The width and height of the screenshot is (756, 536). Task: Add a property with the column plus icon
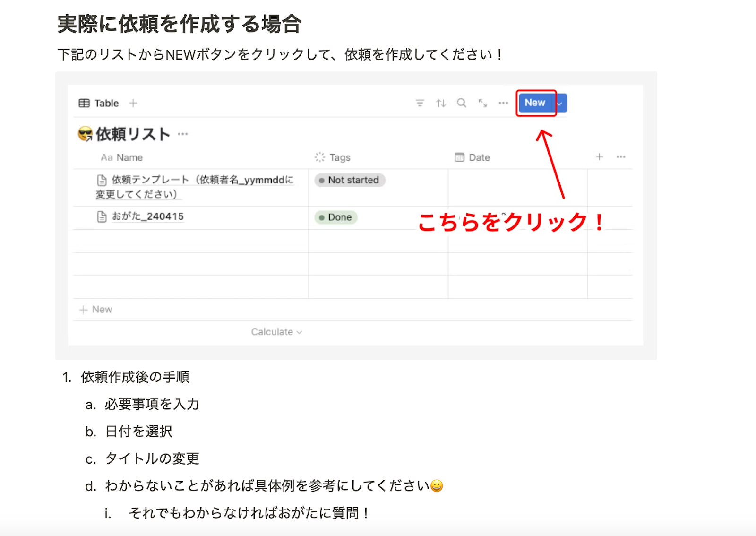click(599, 157)
